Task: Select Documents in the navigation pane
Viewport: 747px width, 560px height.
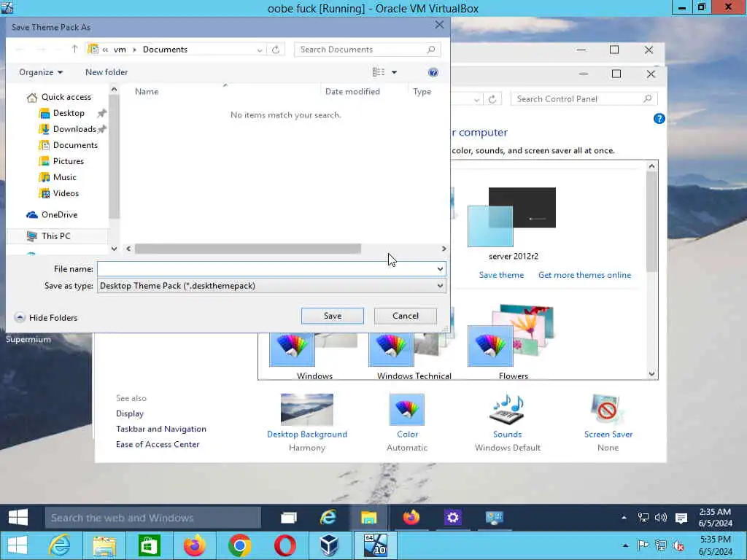Action: (75, 145)
